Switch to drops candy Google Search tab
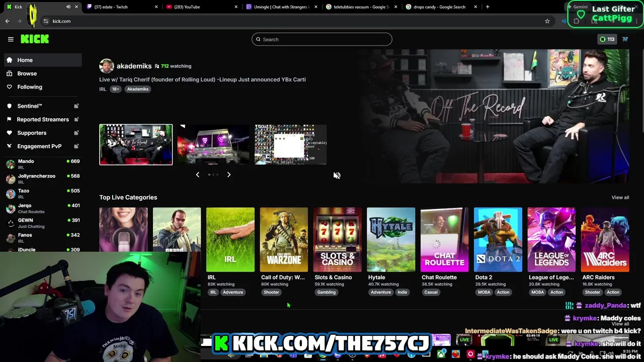 tap(441, 7)
